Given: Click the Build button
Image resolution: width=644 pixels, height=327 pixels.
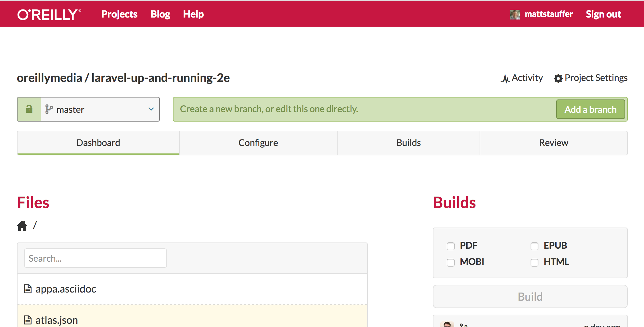Looking at the screenshot, I should pos(530,296).
